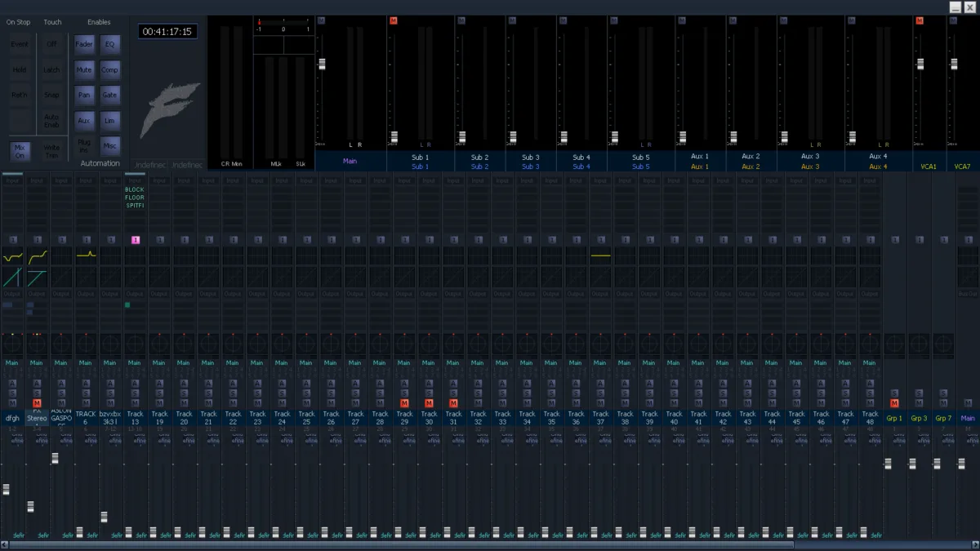
Task: Solo the Grp 7 group strip
Action: click(943, 393)
